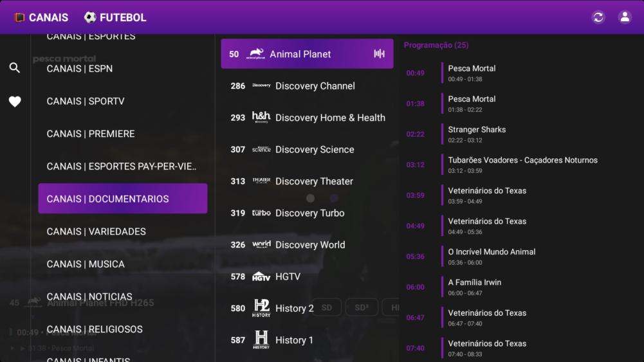Open Veterinários do Texas at 07:40
Viewport: 644px width, 362px height.
520,348
